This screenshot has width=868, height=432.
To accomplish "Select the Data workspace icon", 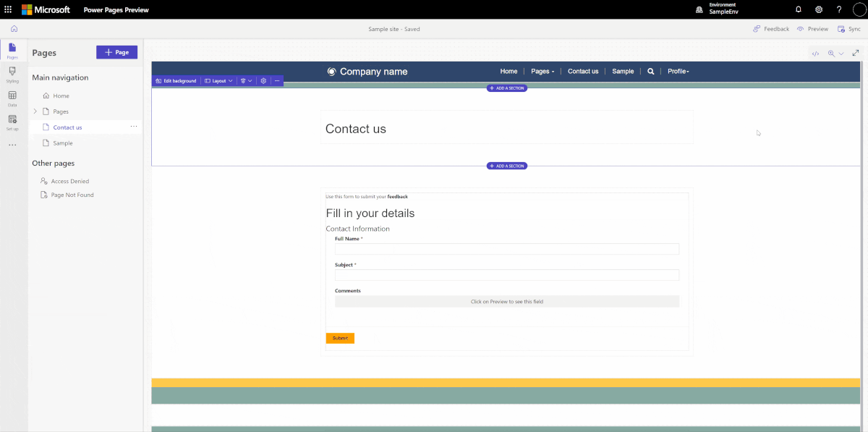I will click(12, 98).
